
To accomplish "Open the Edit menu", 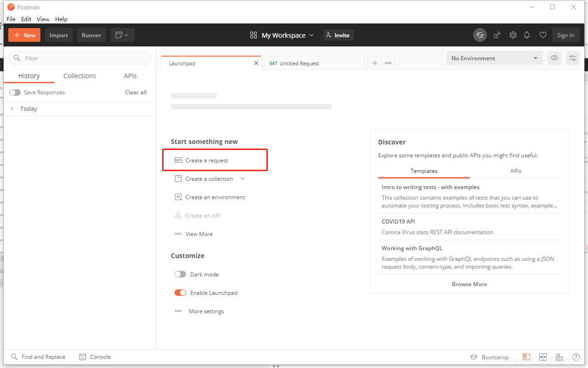I will click(x=26, y=19).
